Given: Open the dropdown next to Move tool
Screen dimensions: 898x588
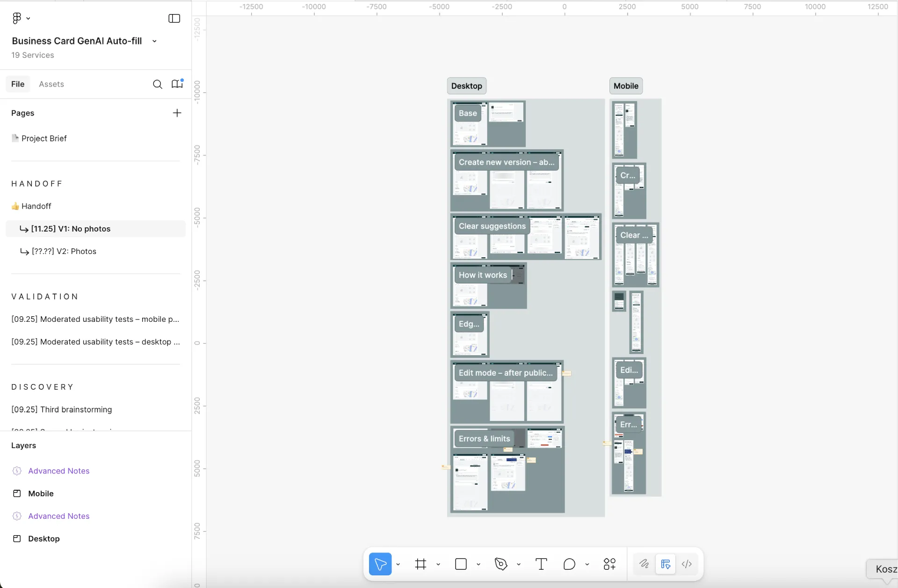Looking at the screenshot, I should point(398,565).
